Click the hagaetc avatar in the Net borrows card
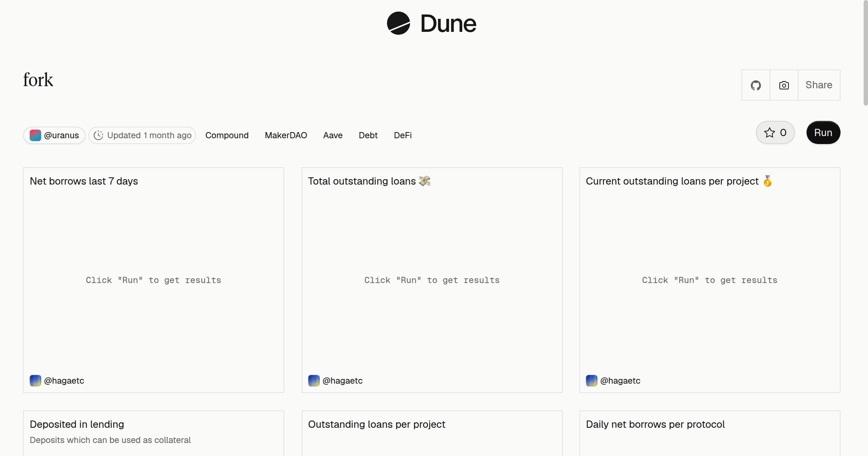 tap(35, 381)
